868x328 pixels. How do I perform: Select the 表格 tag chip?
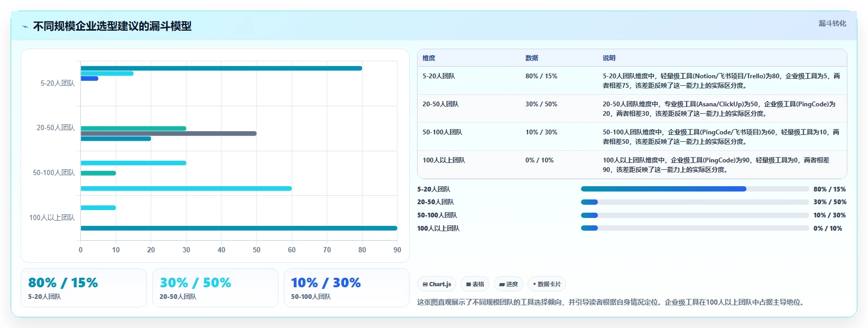(475, 284)
